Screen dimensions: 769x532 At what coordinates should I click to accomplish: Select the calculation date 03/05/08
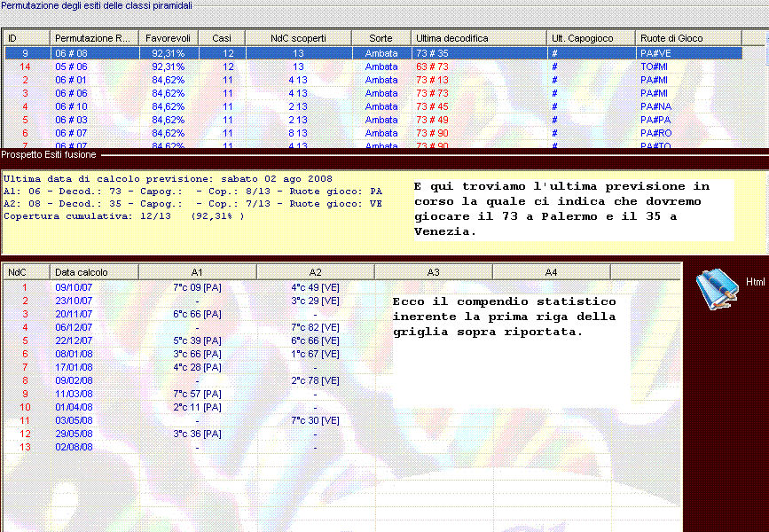pyautogui.click(x=74, y=420)
